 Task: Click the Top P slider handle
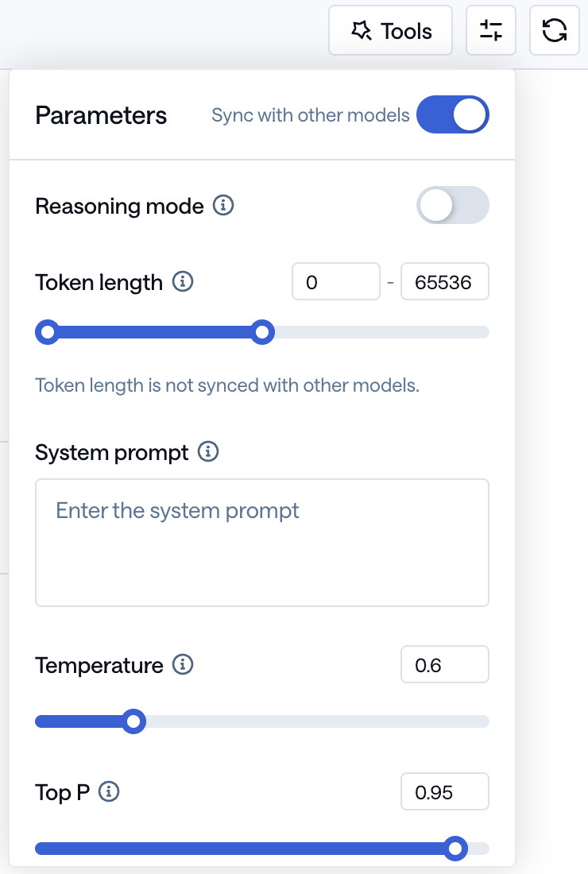click(x=455, y=849)
